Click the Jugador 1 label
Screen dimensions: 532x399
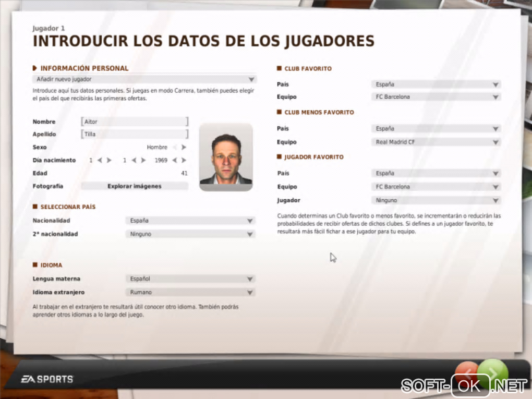(49, 29)
